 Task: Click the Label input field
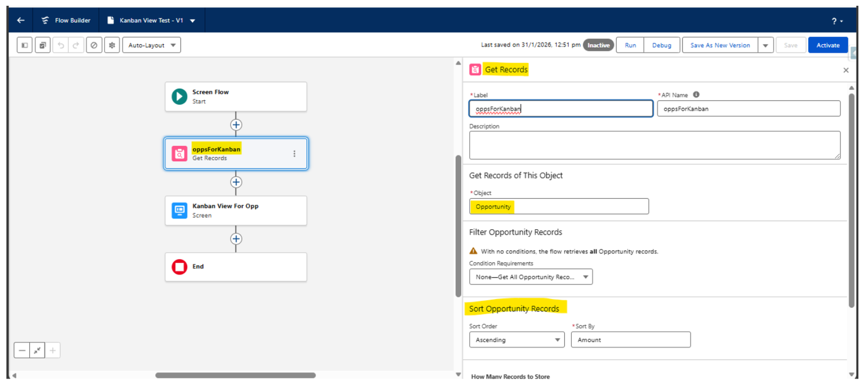[x=561, y=109]
